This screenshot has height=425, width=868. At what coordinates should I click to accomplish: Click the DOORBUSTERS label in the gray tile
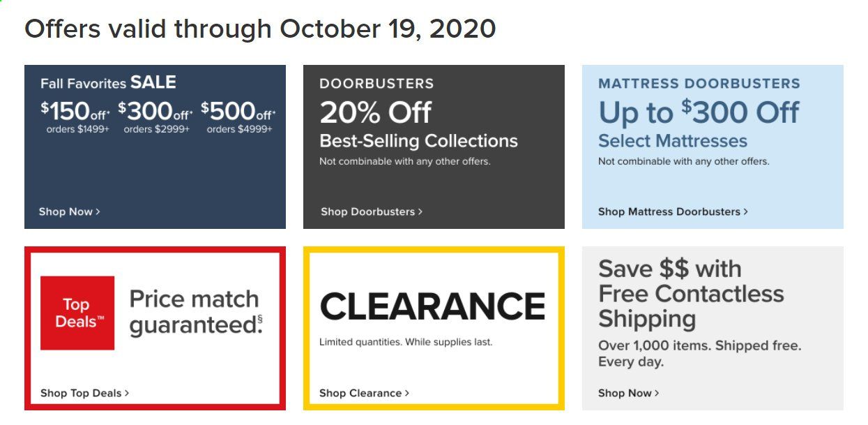coord(376,84)
